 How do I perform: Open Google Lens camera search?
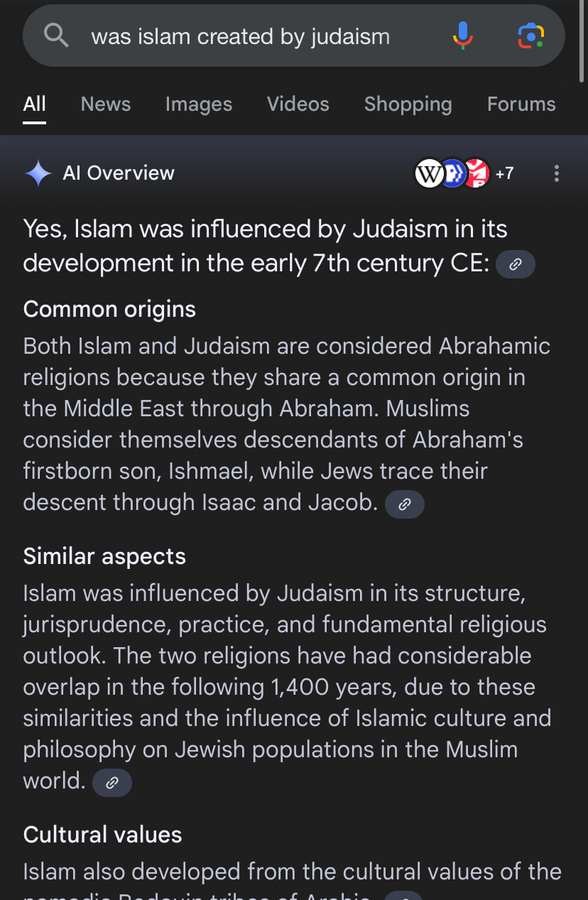[x=530, y=36]
